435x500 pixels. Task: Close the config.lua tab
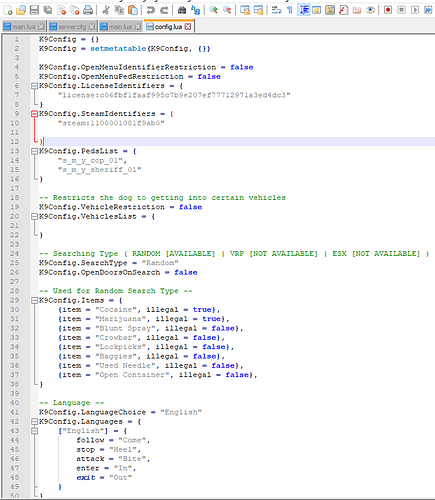coord(188,27)
